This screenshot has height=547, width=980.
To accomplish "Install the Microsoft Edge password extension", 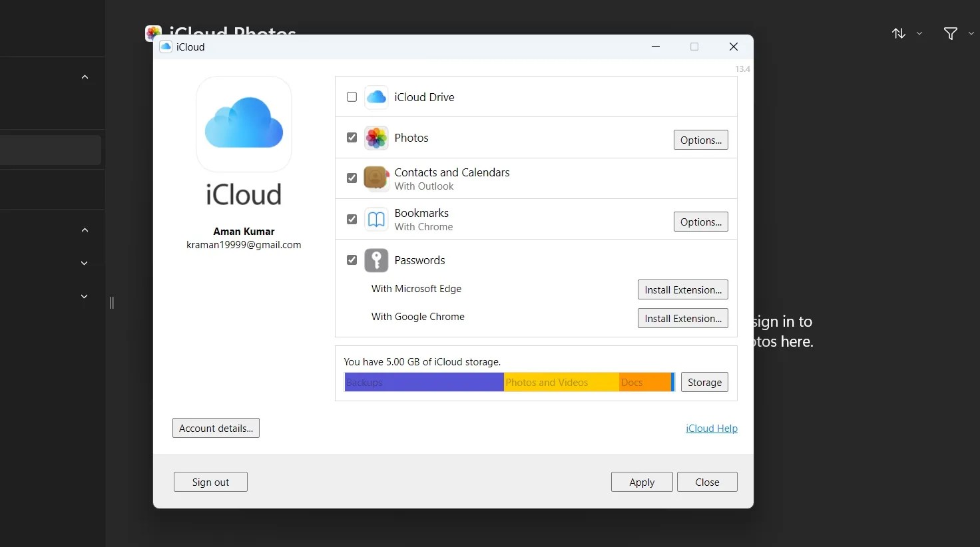I will [682, 289].
